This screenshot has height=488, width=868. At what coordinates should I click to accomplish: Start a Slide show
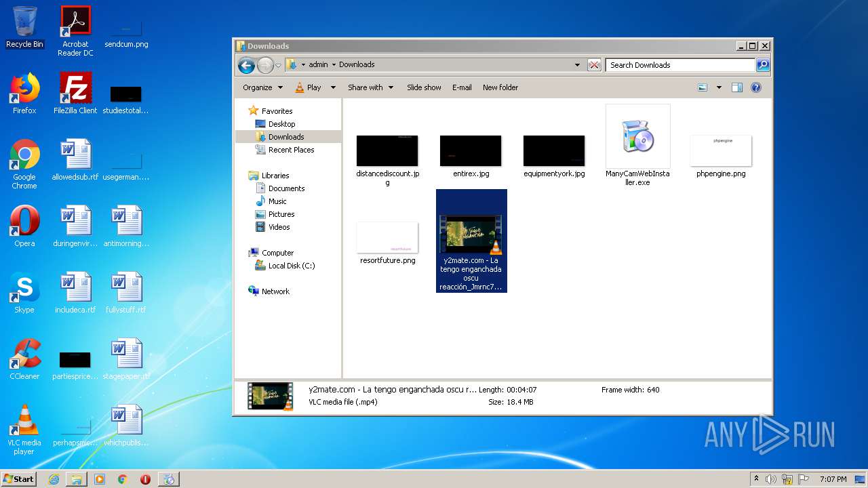[424, 87]
